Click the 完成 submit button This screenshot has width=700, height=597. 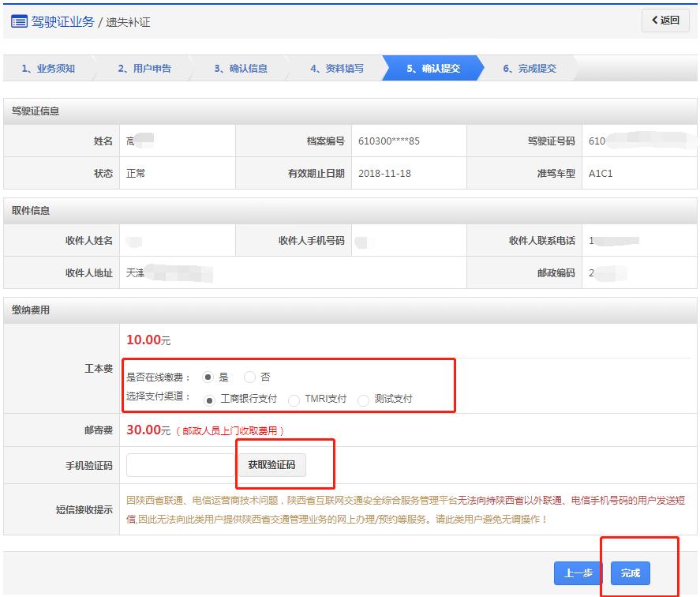click(630, 573)
